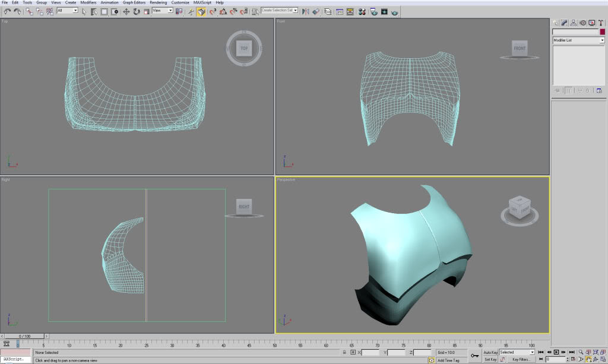The height and width of the screenshot is (364, 608).
Task: Choose the Select and Scale tool
Action: pos(146,11)
